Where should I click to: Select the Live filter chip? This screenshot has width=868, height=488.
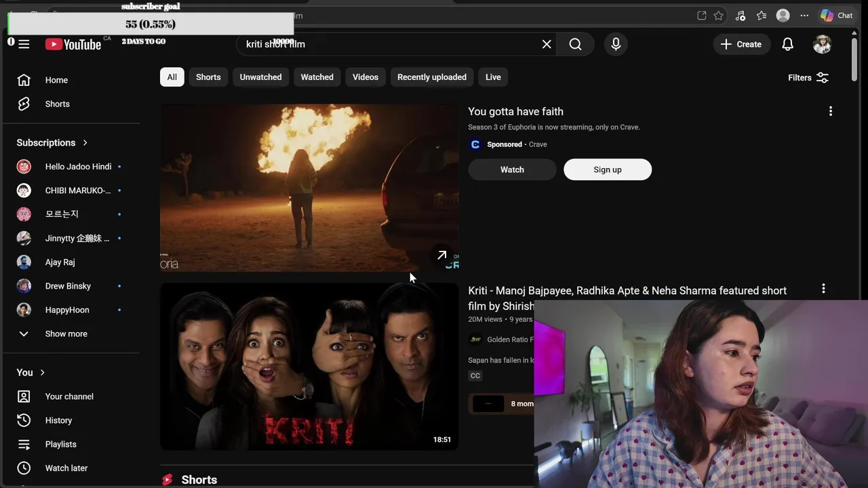493,77
